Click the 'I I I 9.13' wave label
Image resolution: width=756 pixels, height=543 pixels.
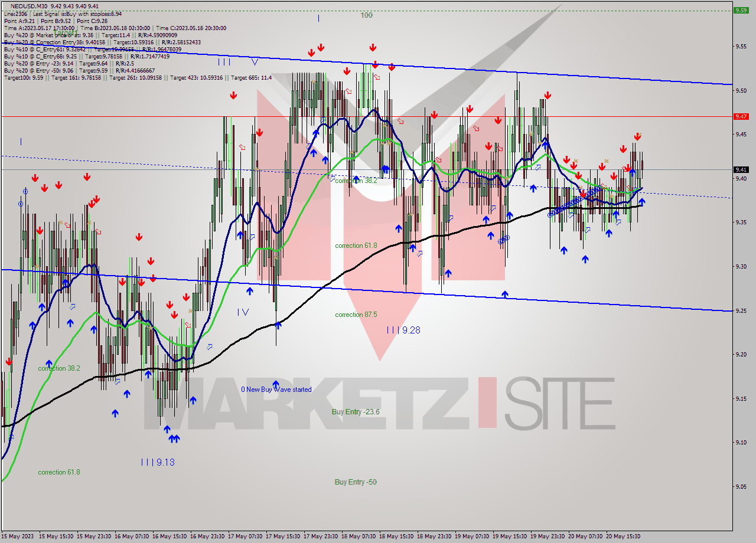(158, 462)
